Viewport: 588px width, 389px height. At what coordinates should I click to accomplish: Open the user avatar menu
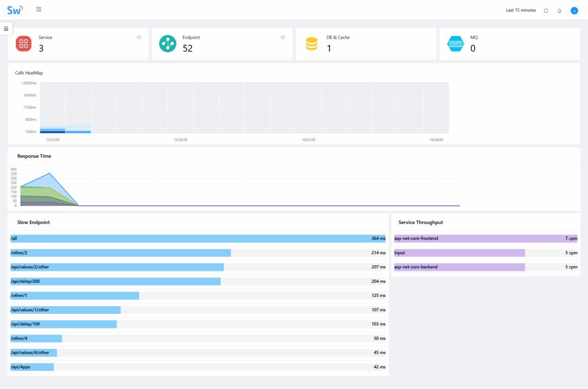(x=574, y=10)
